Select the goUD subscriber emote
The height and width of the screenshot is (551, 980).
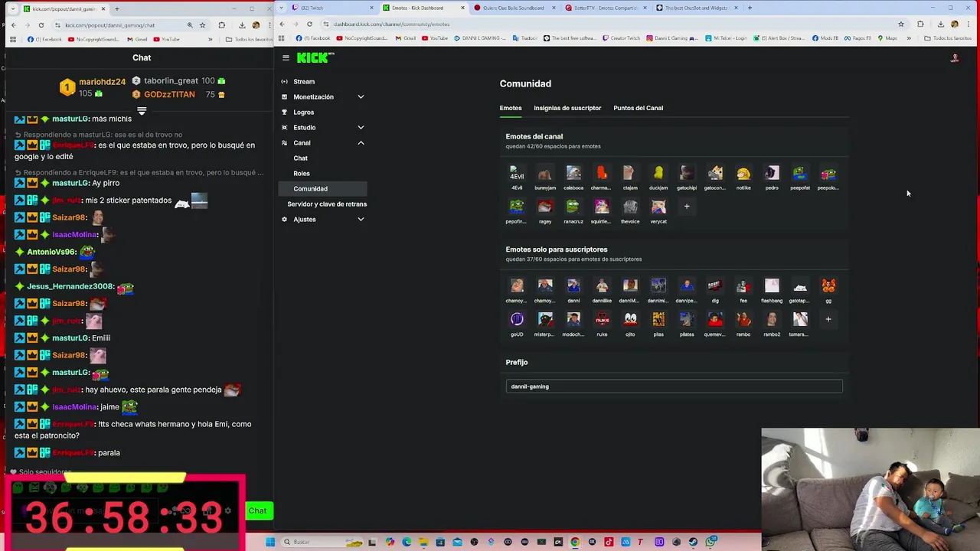(517, 324)
